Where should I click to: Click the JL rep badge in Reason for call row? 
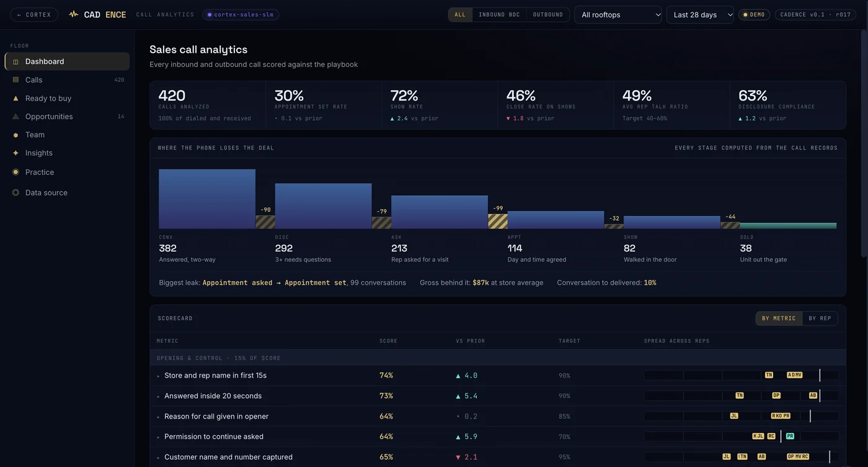tap(734, 416)
